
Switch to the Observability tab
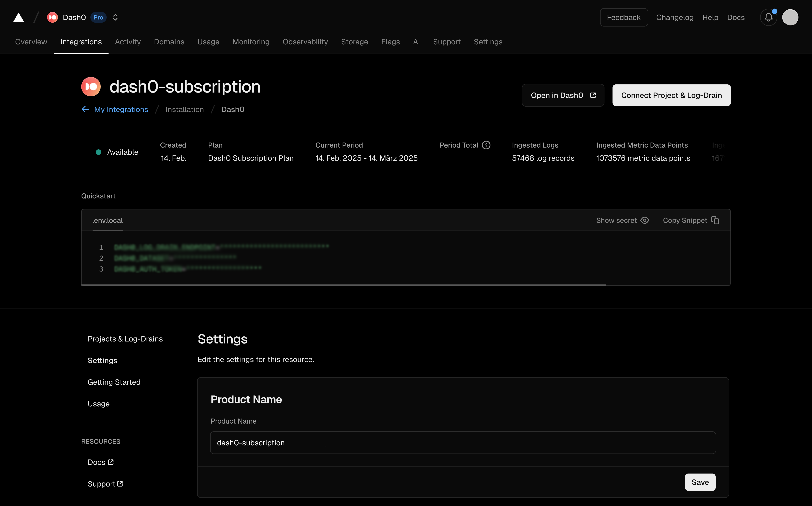point(305,42)
